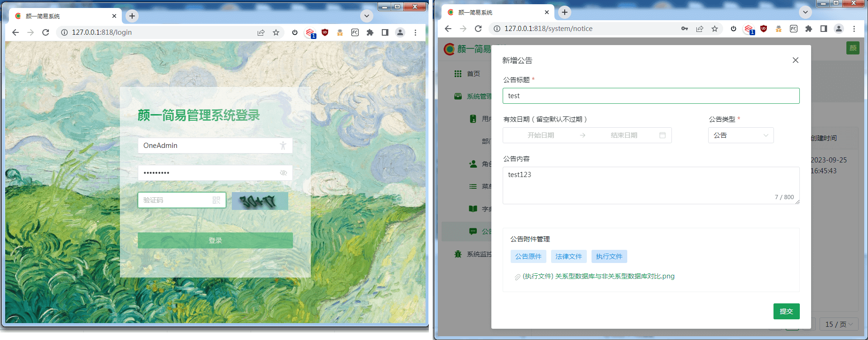Refresh the captcha image

pos(260,201)
